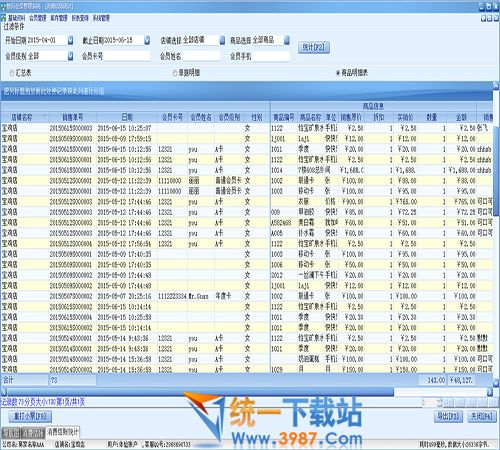Screen dimensions: 500x450
Task: Open the 开始日期 date dropdown
Action: coord(70,40)
